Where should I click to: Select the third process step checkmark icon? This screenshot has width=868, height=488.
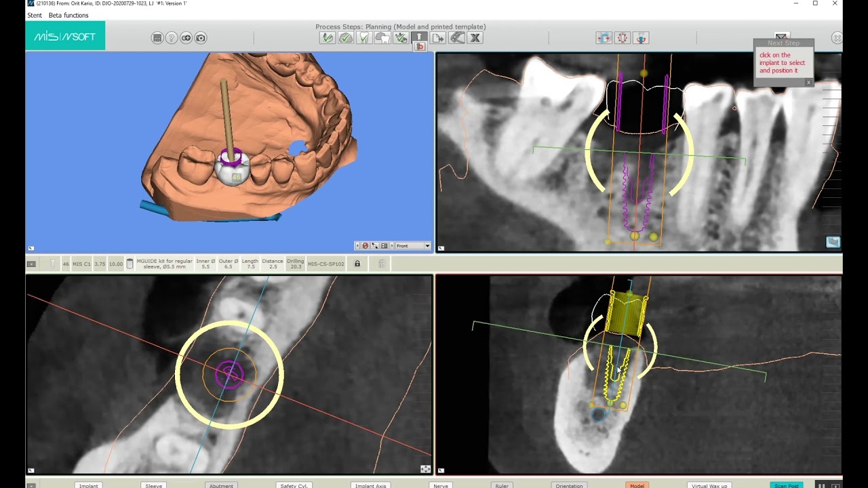[x=364, y=38]
